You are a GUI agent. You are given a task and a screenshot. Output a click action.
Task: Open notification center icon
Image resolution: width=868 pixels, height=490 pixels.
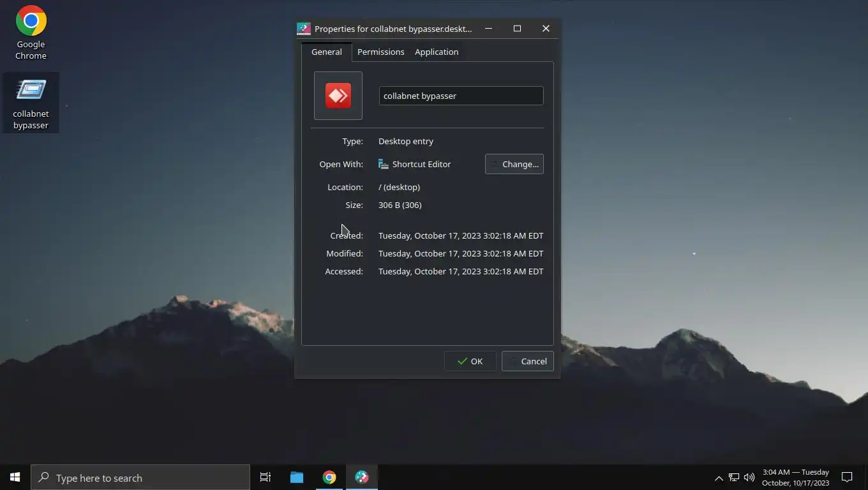click(847, 477)
